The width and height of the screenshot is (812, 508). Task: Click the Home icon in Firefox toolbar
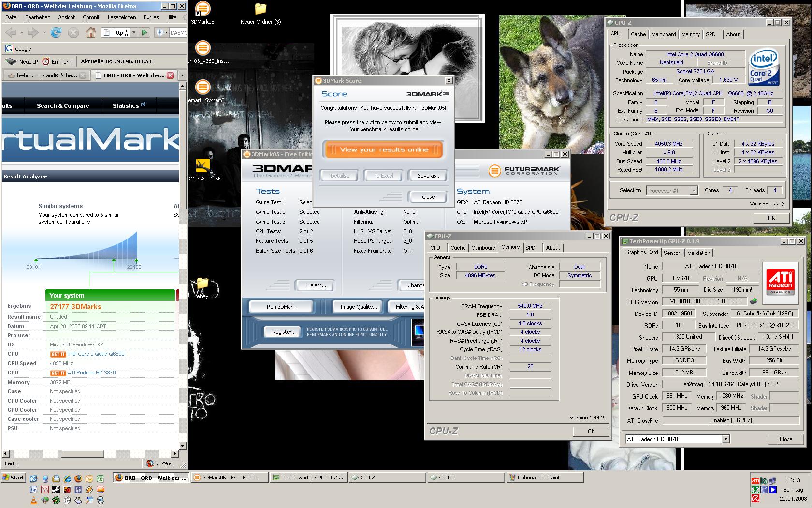pyautogui.click(x=90, y=32)
